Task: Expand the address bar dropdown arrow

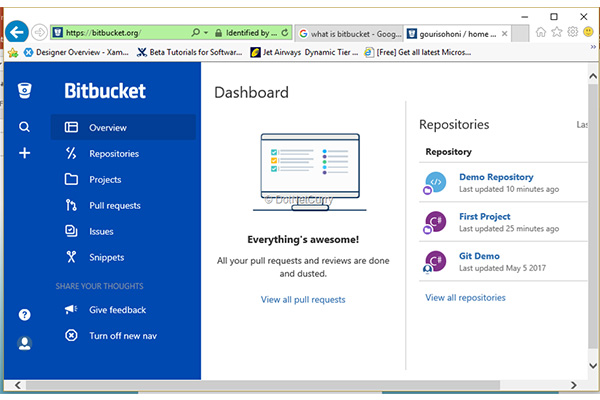Action: (x=206, y=33)
